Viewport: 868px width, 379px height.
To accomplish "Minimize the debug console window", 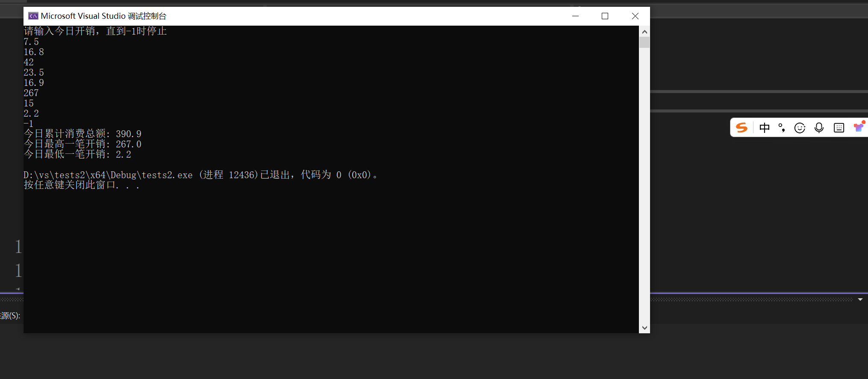I will (x=576, y=16).
